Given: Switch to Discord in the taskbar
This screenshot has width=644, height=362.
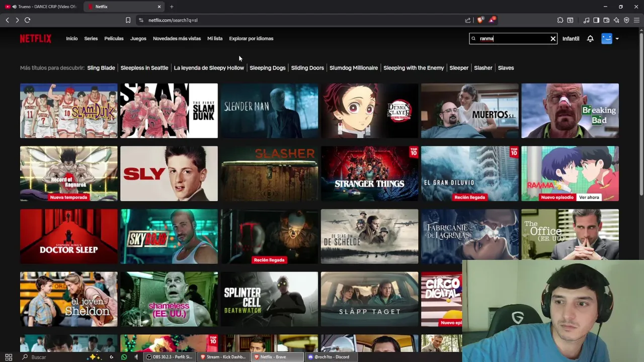Looking at the screenshot, I should tap(332, 357).
